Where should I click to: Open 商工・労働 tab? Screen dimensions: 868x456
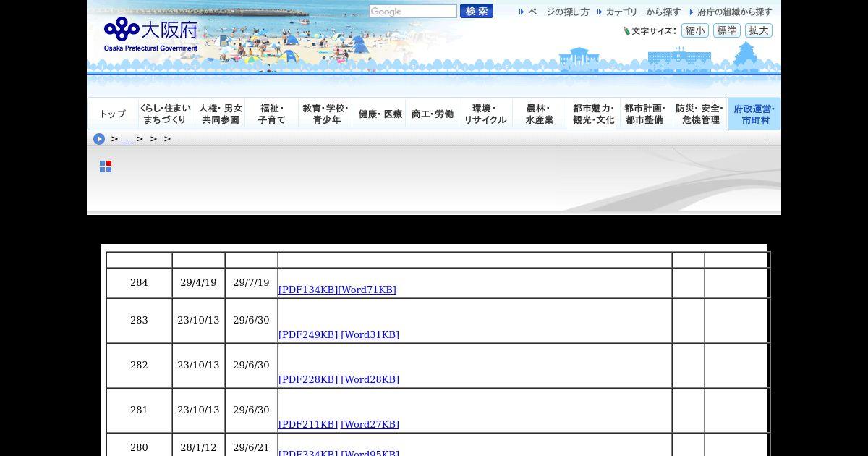[x=433, y=114]
